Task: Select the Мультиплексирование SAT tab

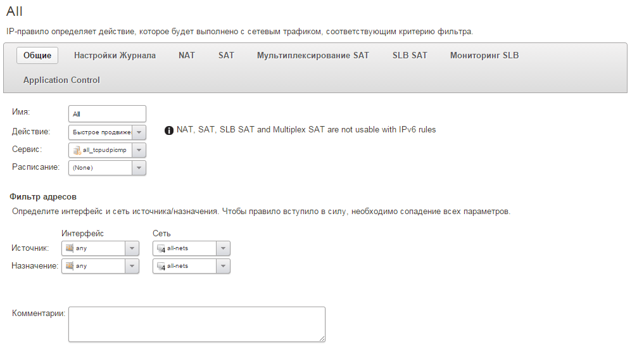Action: coord(313,56)
